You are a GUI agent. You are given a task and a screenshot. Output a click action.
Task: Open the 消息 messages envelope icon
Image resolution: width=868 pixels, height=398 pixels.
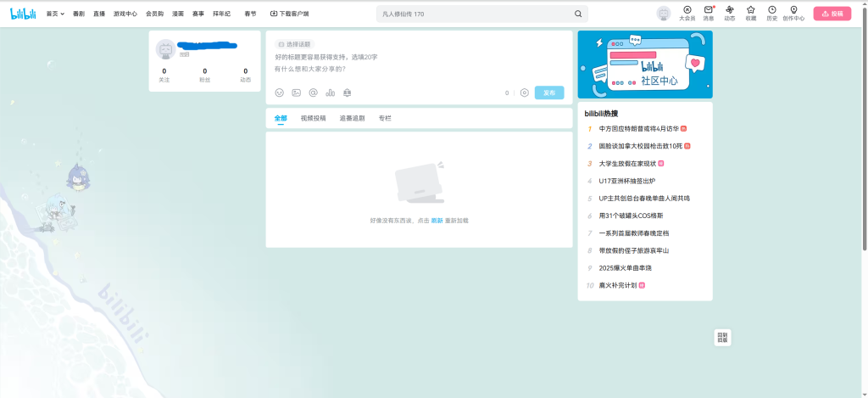click(x=708, y=10)
